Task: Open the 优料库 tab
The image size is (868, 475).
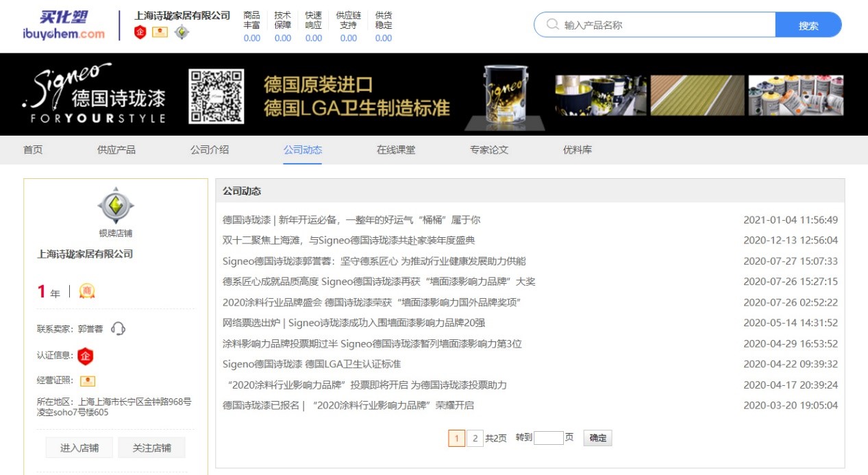Action: coord(578,150)
